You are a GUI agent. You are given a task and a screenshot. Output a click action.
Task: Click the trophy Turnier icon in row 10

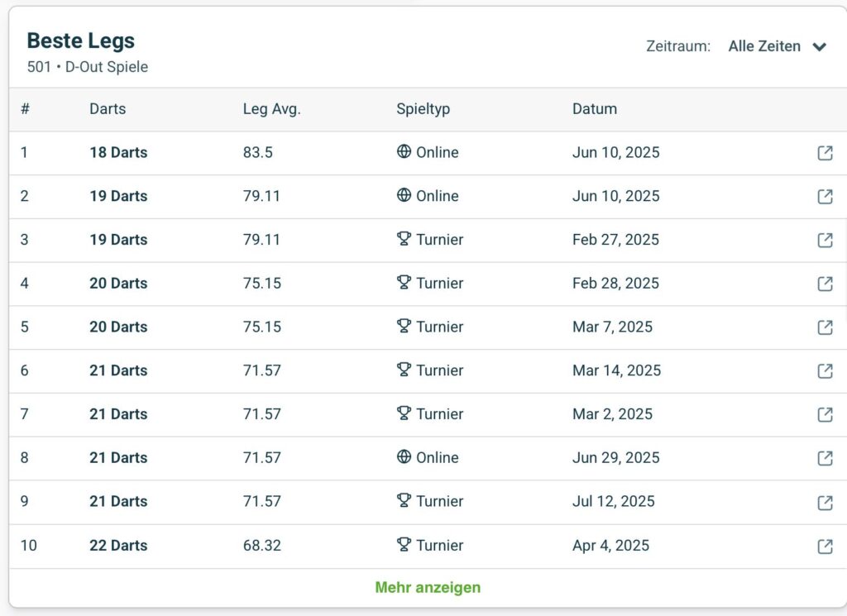click(x=404, y=545)
